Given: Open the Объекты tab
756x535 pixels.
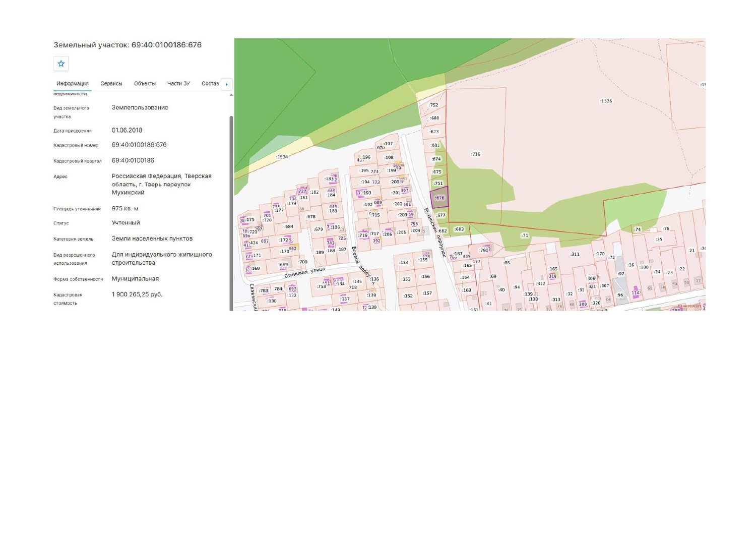Looking at the screenshot, I should (x=145, y=84).
